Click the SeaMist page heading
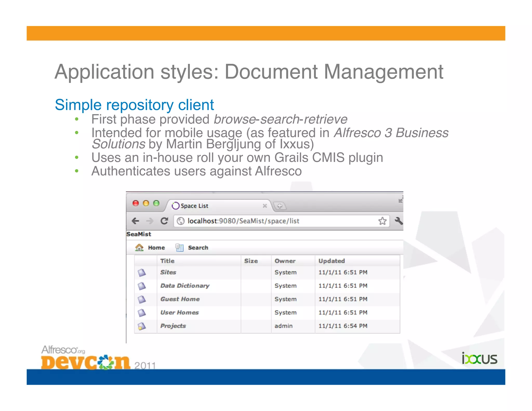This screenshot has height=411, width=532. (139, 234)
